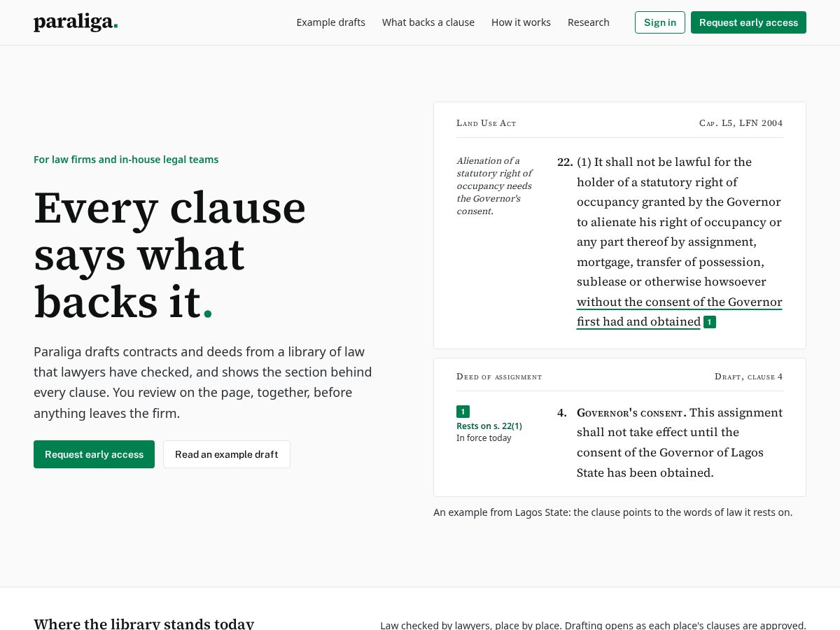Click the 'Deed of assignment' card heading
This screenshot has width=840, height=630.
click(499, 377)
